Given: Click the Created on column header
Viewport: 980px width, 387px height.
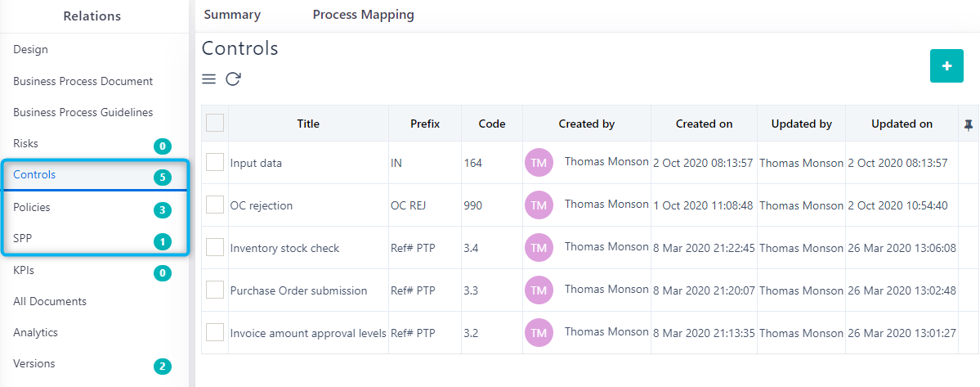Looking at the screenshot, I should (x=704, y=124).
